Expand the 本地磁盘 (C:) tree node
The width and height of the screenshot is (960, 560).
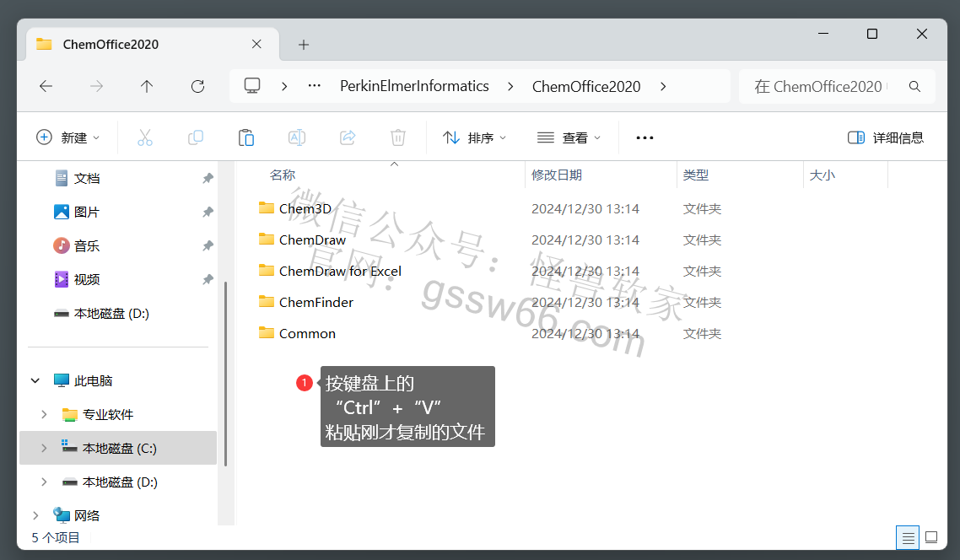pos(44,448)
